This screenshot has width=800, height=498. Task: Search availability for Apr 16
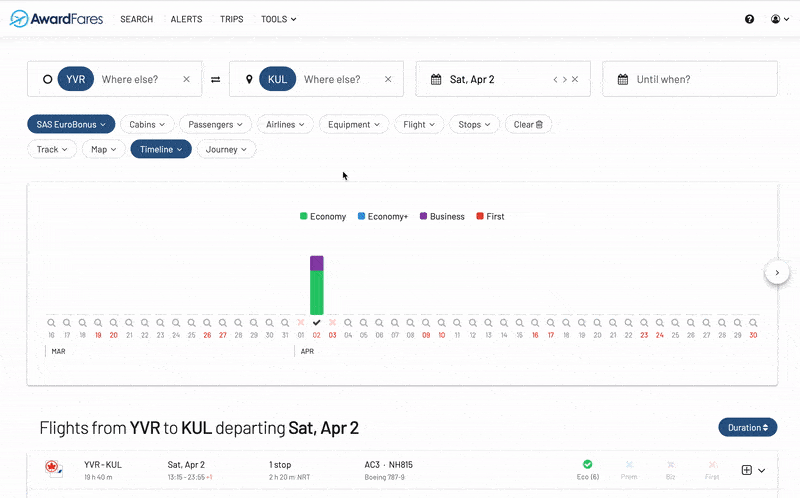click(x=535, y=322)
